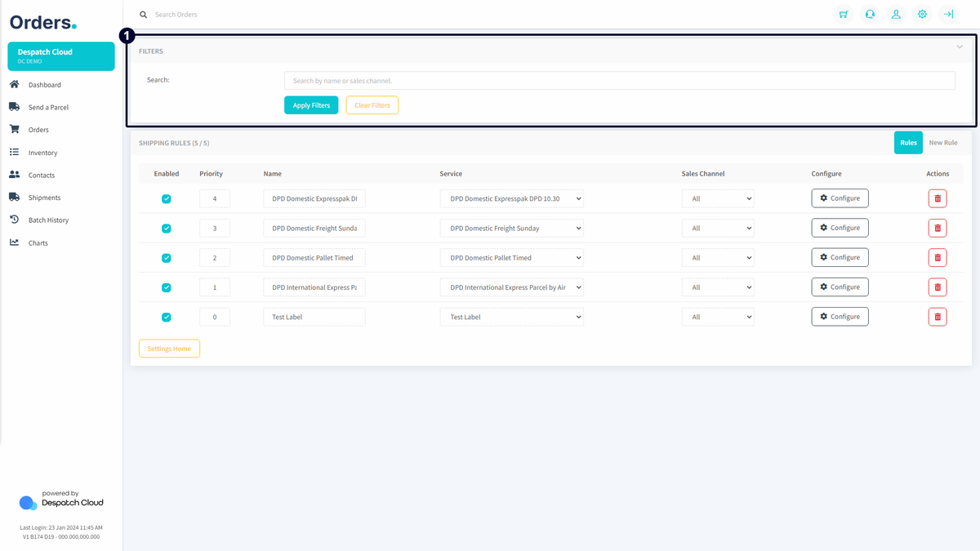Open the support headset icon
This screenshot has width=980, height=551.
click(870, 14)
